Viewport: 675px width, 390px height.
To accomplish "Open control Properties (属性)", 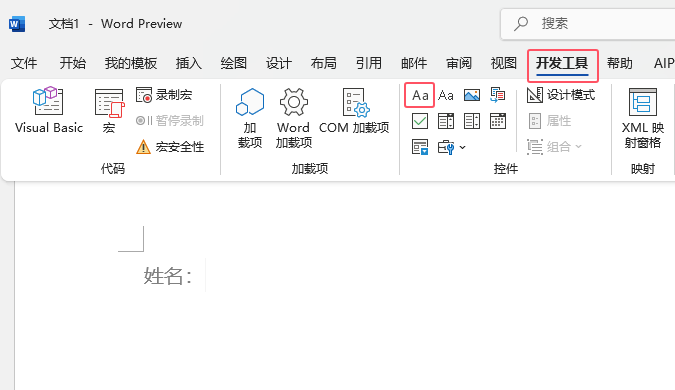I will pyautogui.click(x=550, y=121).
